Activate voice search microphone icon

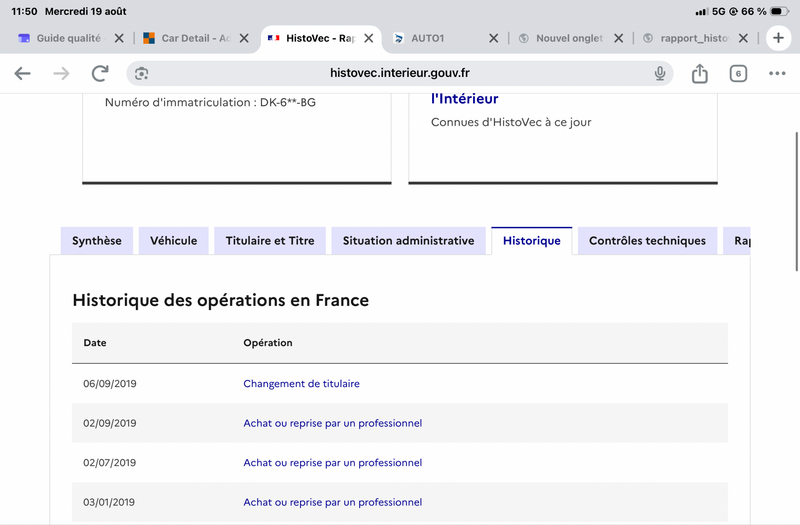(x=660, y=73)
